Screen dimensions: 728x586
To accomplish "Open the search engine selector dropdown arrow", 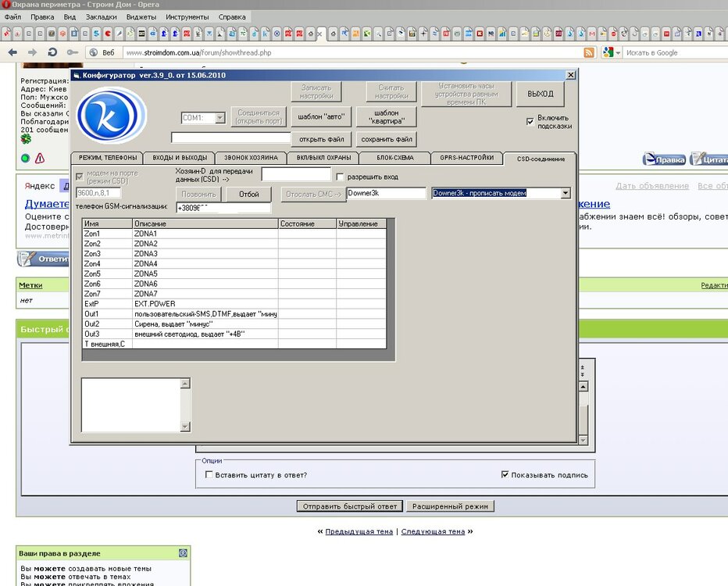I will click(x=618, y=52).
